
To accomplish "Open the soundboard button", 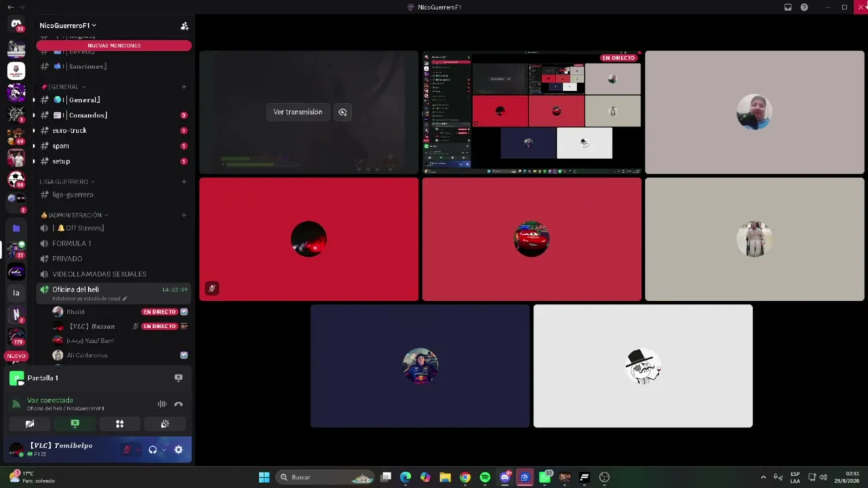I will click(x=165, y=424).
